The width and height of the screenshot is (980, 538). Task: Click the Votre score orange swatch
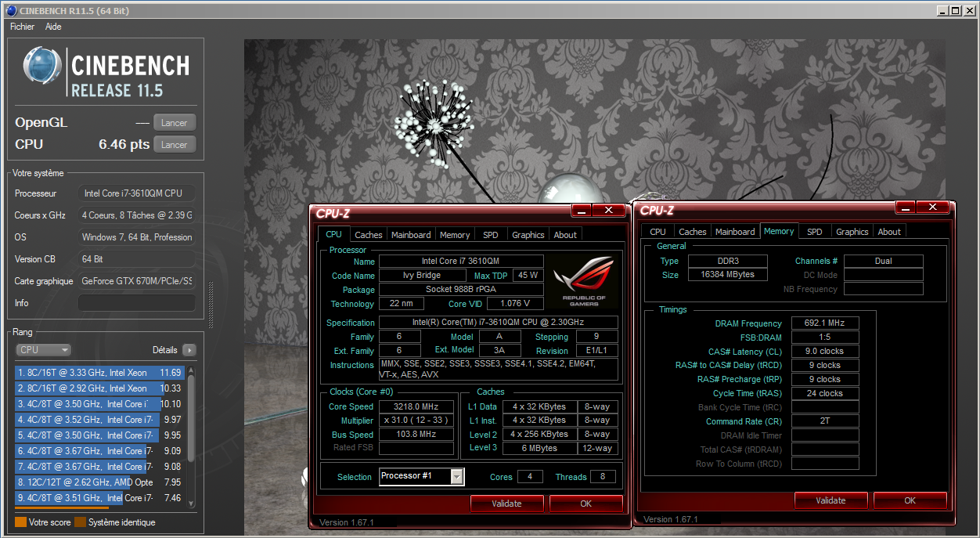tap(21, 522)
